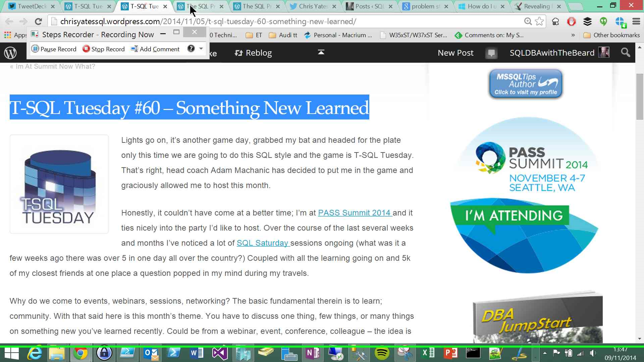Open the Hangouts green quote extension
Viewport: 644px width, 362px height.
click(603, 21)
